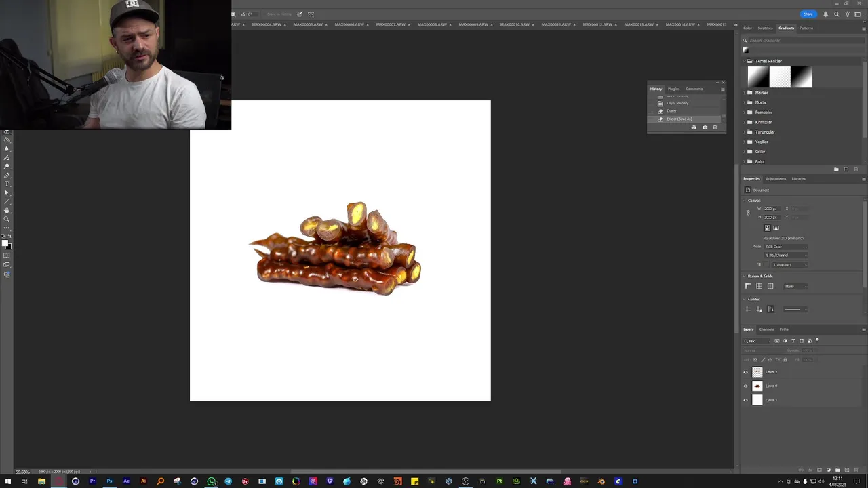Filter layers by type layers icon
The image size is (868, 488).
793,341
